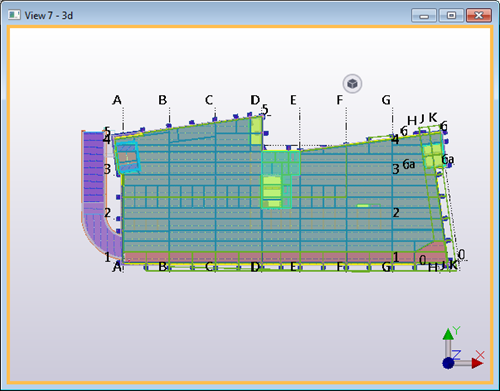Maximize the View 7 - 3d window
500x391 pixels.
pos(451,15)
